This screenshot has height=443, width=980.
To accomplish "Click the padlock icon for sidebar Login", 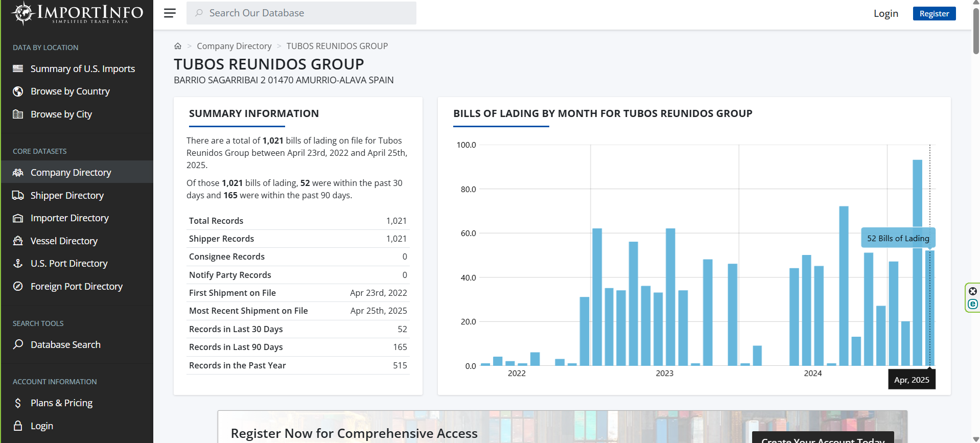I will 18,426.
